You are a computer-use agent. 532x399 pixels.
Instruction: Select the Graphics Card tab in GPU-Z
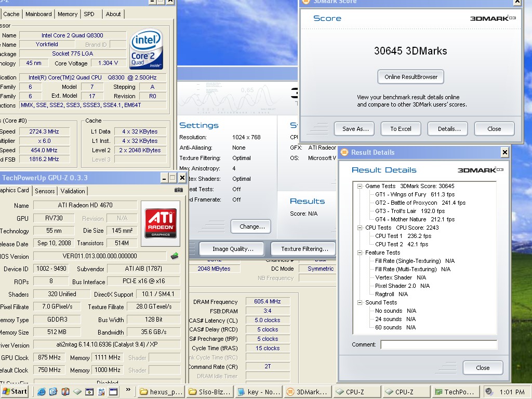coord(15,190)
